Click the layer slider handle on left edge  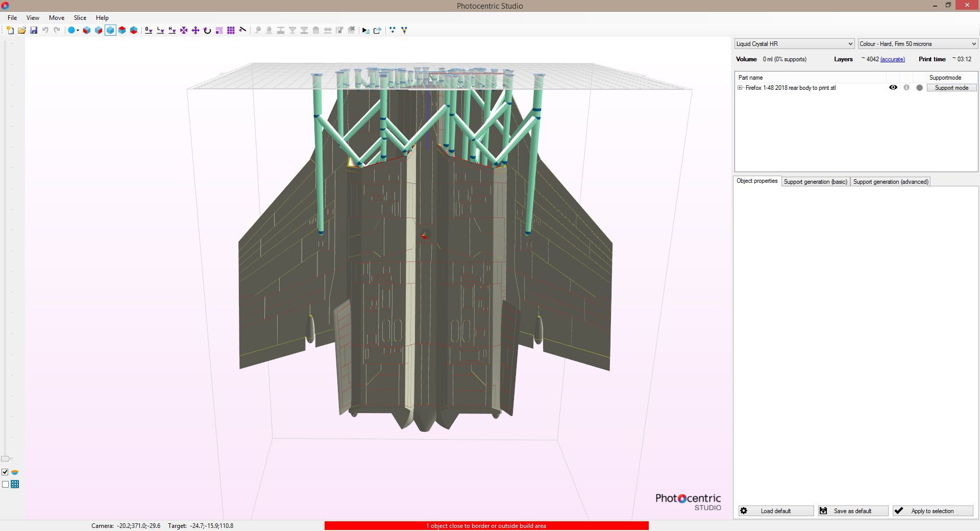pos(6,458)
